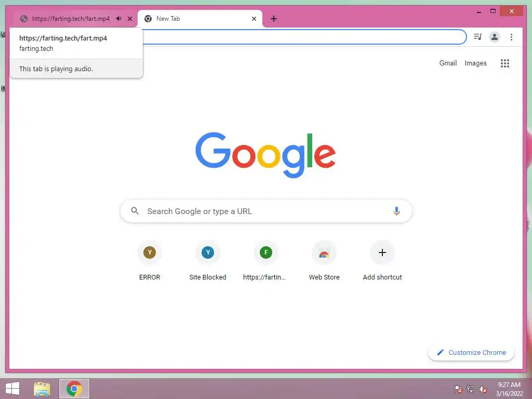532x399 pixels.
Task: Click the Chrome address bar
Action: tap(304, 37)
